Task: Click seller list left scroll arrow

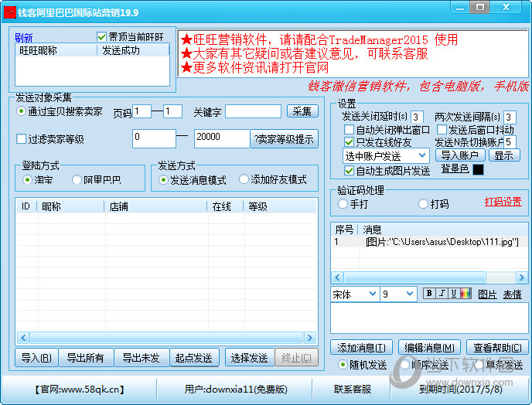Action: pos(23,338)
